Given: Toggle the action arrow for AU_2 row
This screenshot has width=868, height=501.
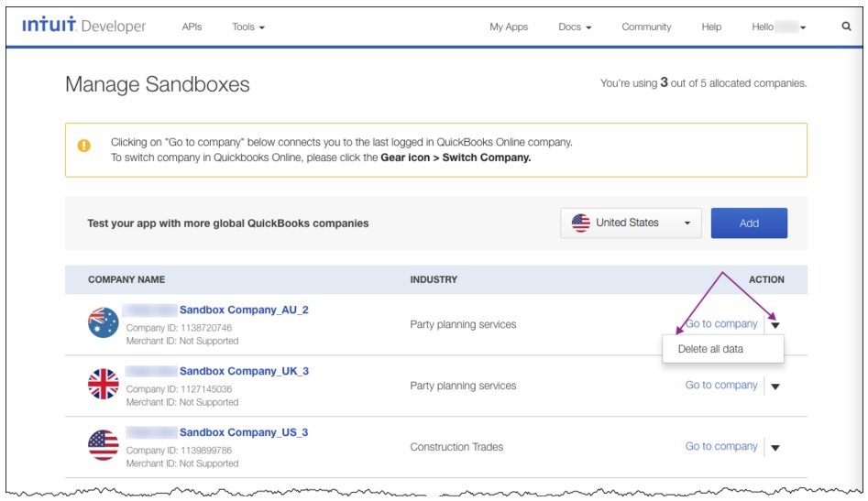Looking at the screenshot, I should point(775,325).
